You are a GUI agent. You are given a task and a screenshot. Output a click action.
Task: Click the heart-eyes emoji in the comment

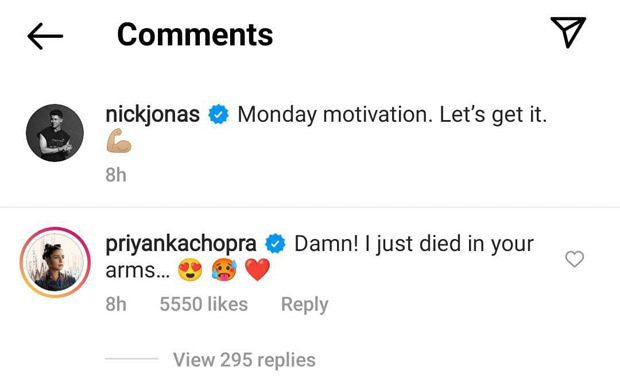click(x=190, y=270)
